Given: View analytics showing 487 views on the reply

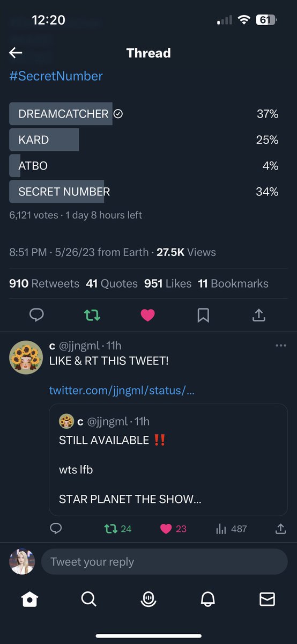Looking at the screenshot, I should pos(232,529).
